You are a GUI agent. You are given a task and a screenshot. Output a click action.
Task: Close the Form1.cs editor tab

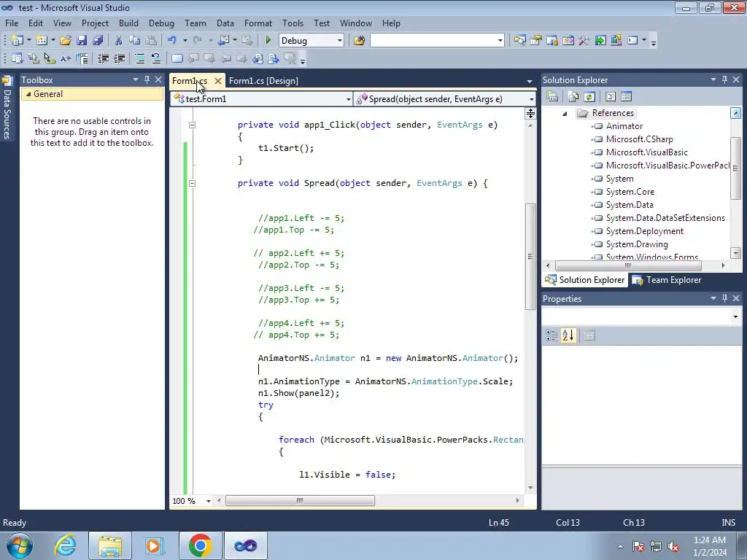click(x=217, y=81)
